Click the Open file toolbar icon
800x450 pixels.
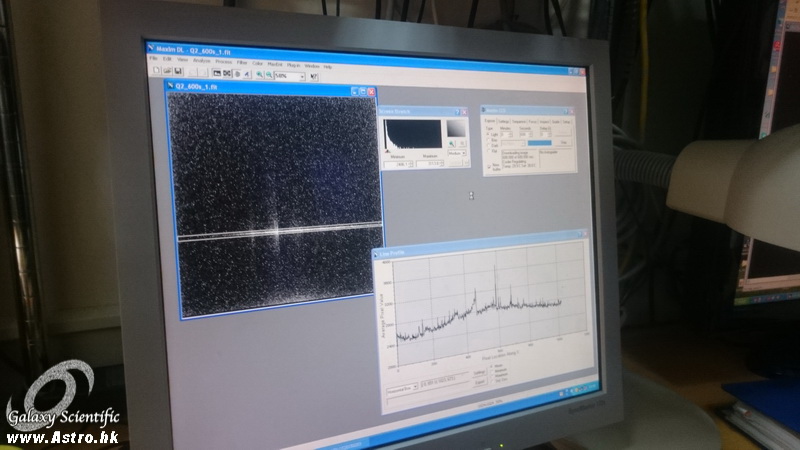tap(167, 71)
